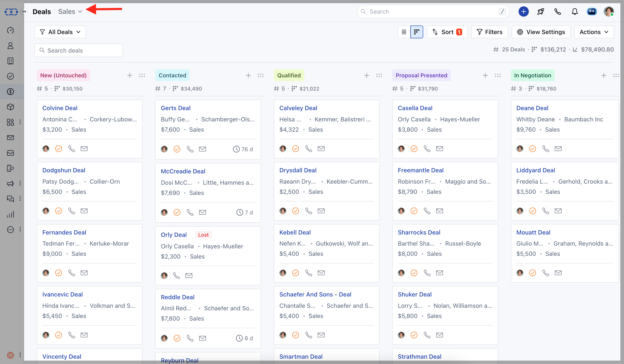Open the user profile avatar menu

coord(609,12)
